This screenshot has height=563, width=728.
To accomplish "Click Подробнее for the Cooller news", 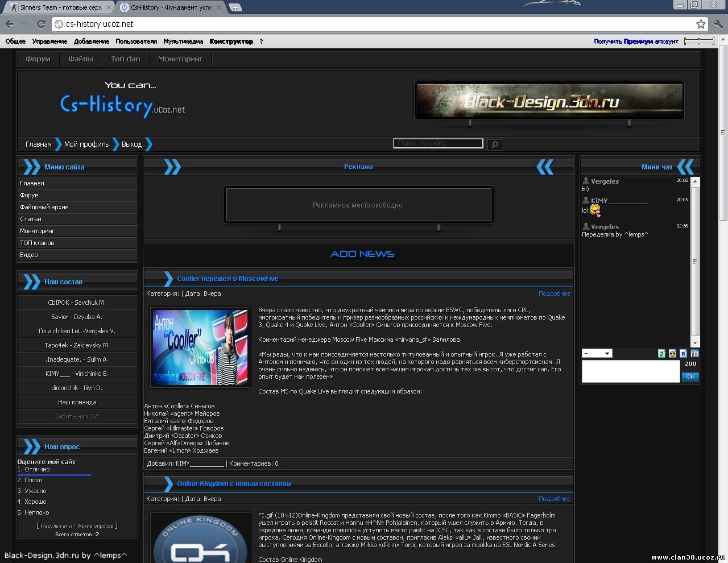I will pyautogui.click(x=555, y=293).
